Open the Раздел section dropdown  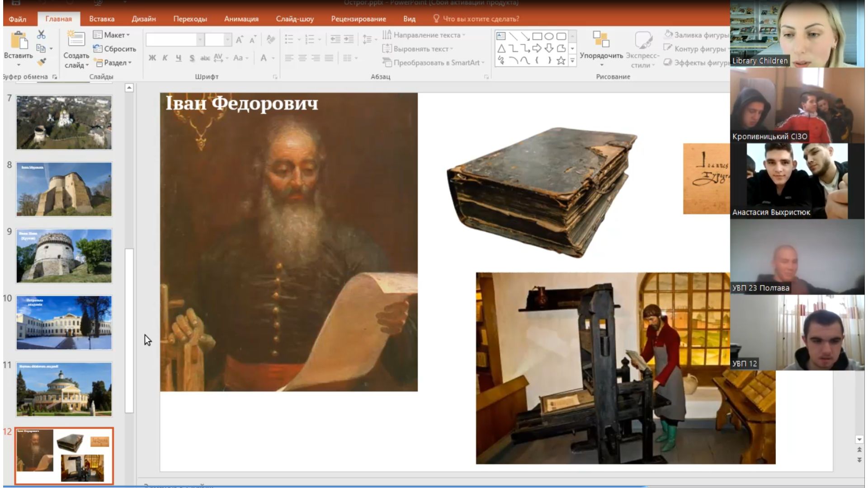tap(112, 62)
